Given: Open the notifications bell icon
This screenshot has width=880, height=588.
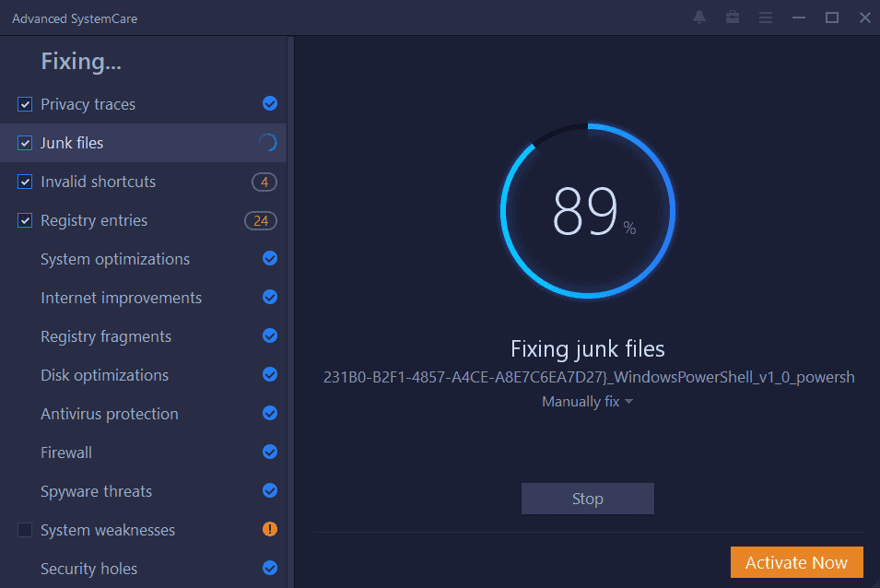Looking at the screenshot, I should click(699, 18).
